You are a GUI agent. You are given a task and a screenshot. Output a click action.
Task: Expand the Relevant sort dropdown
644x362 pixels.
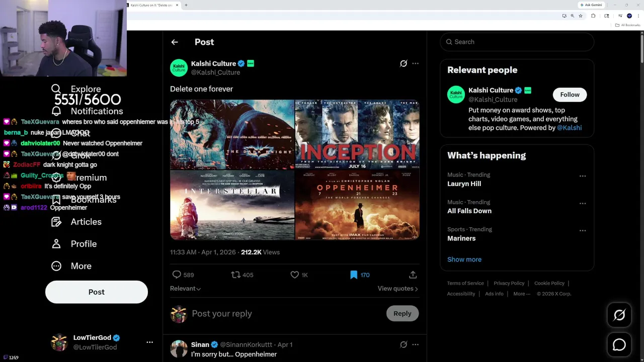tap(185, 289)
